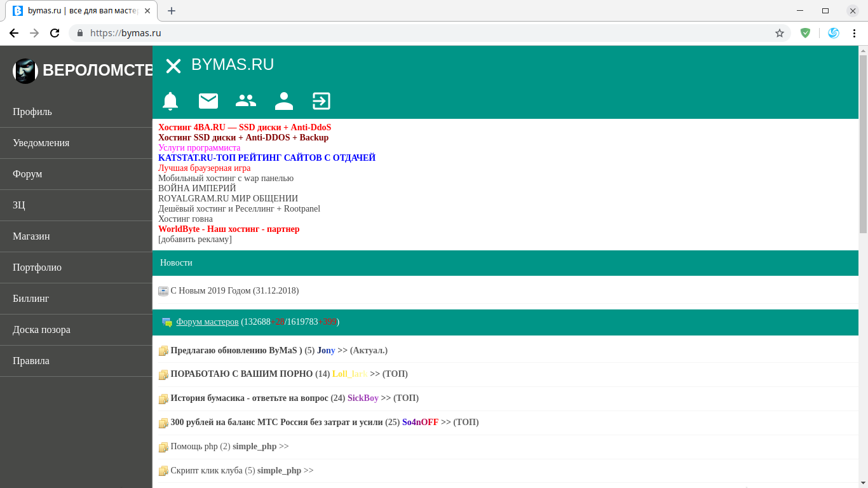Bookmark this page with star icon
This screenshot has width=868, height=488.
coord(780,33)
